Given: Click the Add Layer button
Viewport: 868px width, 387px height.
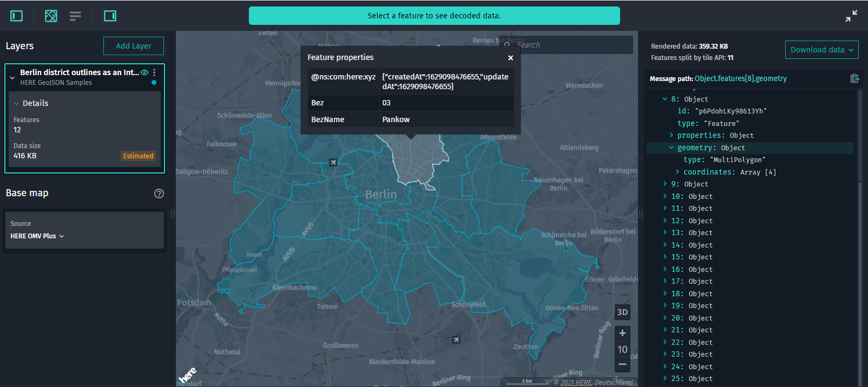Looking at the screenshot, I should pos(134,46).
